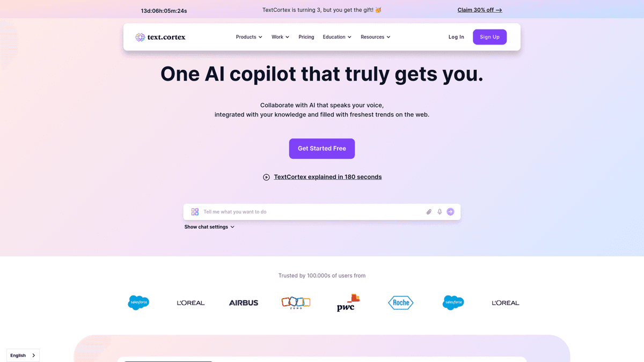This screenshot has width=644, height=362.
Task: Click the Log In link
Action: tap(456, 37)
